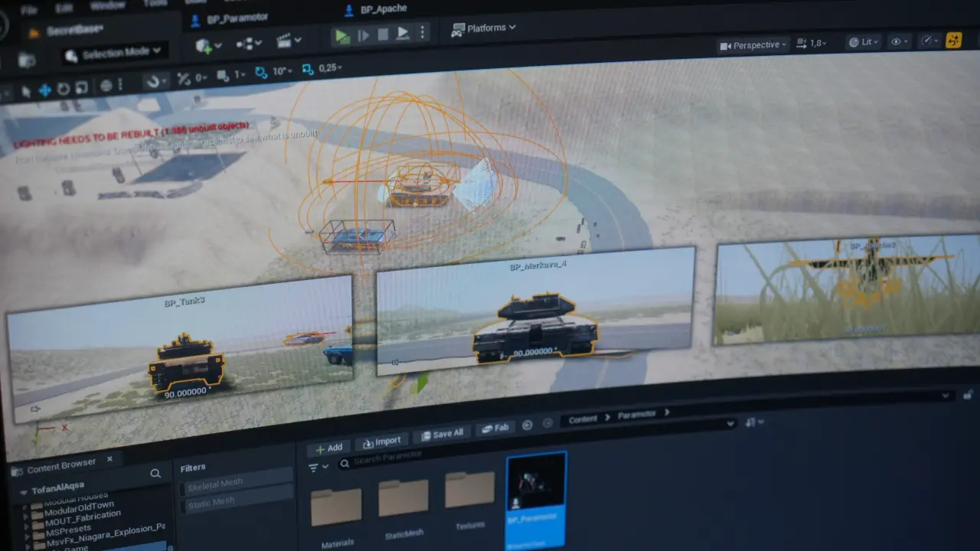Activate the Rotate tool
The height and width of the screenshot is (551, 980).
coord(64,88)
